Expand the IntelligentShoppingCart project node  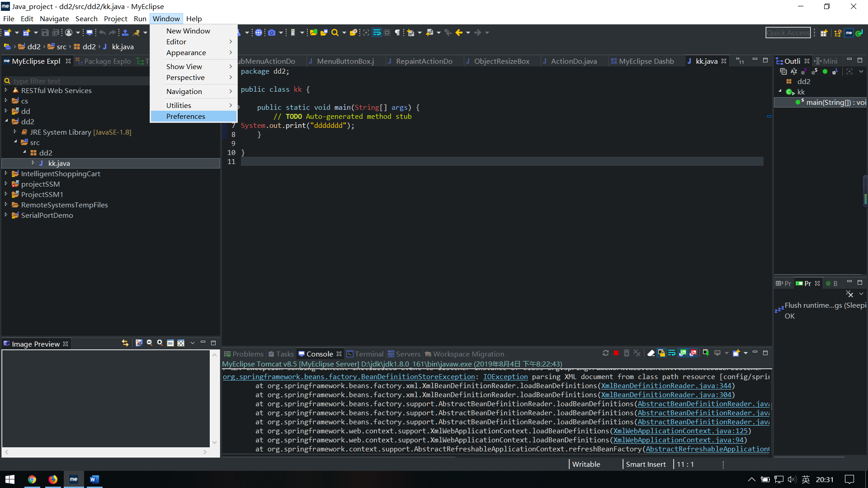tap(6, 174)
